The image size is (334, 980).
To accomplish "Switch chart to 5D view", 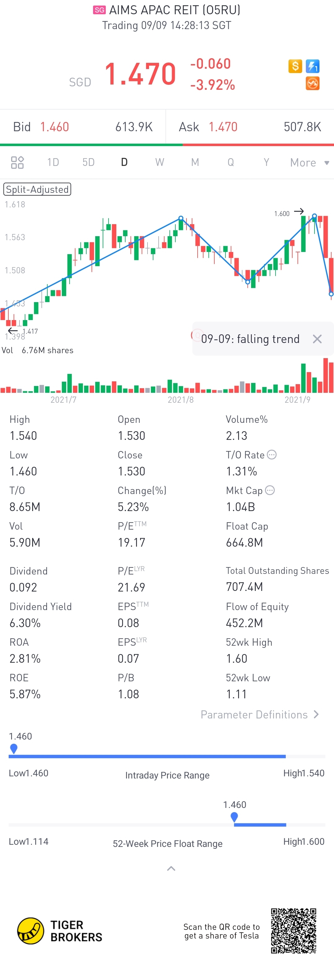I will [88, 163].
